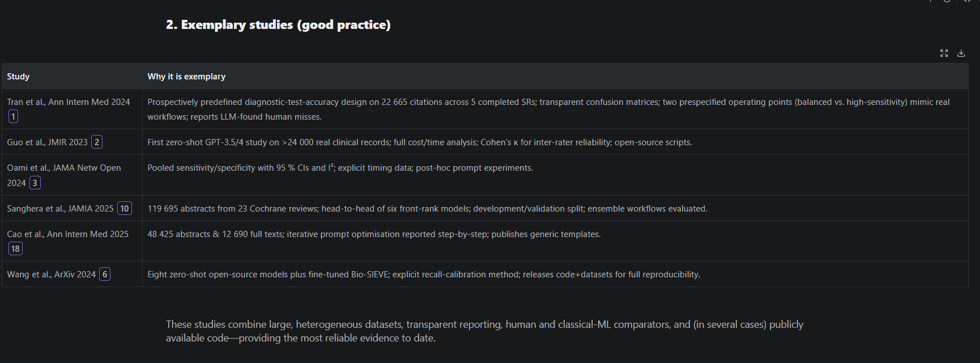
Task: Click the "Why it is exemplary" column header
Action: tap(186, 77)
